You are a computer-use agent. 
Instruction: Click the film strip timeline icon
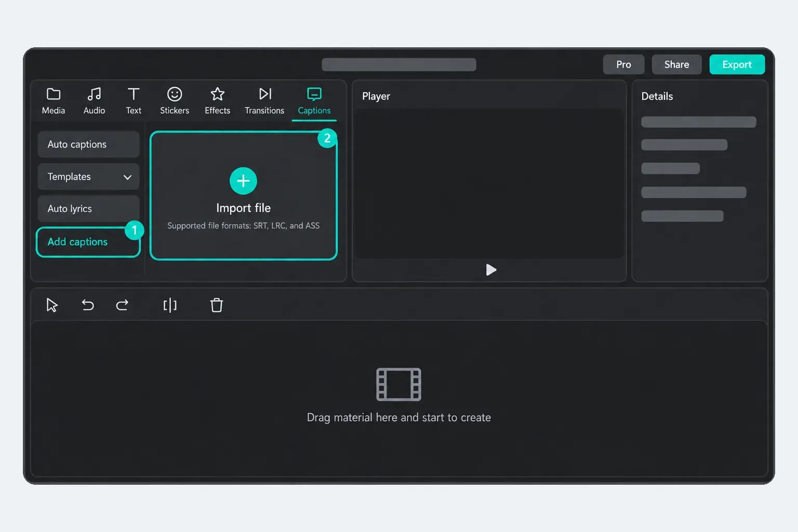click(x=398, y=384)
